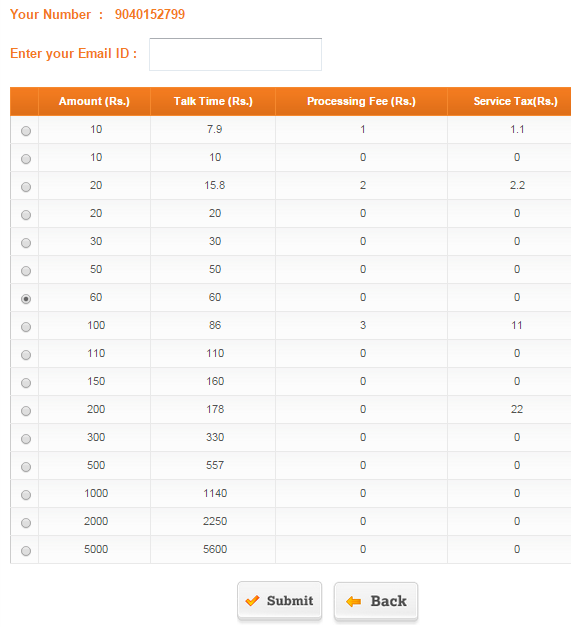571x627 pixels.
Task: Select the 150 rupee recharge radio button
Action: tap(26, 383)
